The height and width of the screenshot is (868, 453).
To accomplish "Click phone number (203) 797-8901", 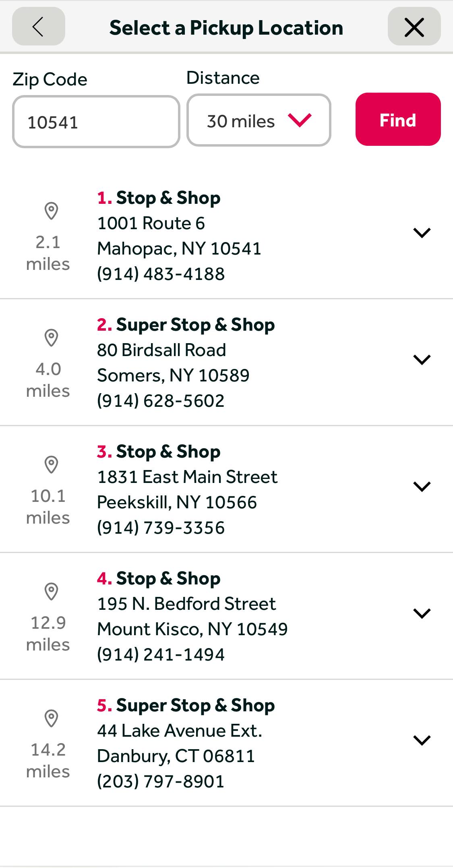I will pyautogui.click(x=160, y=781).
